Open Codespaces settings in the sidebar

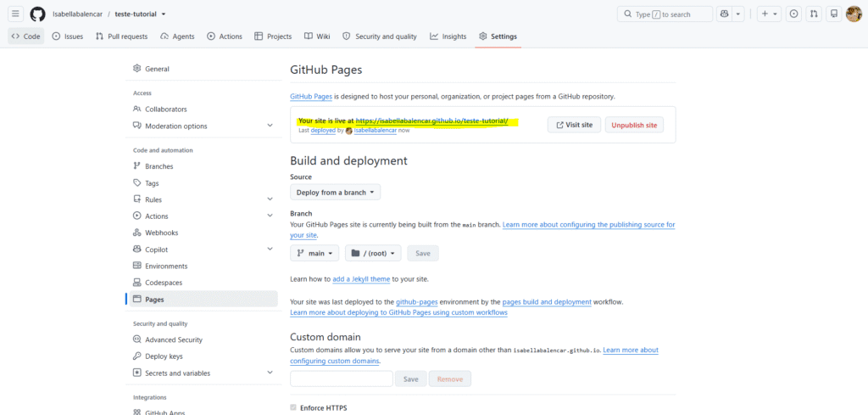click(x=202, y=283)
